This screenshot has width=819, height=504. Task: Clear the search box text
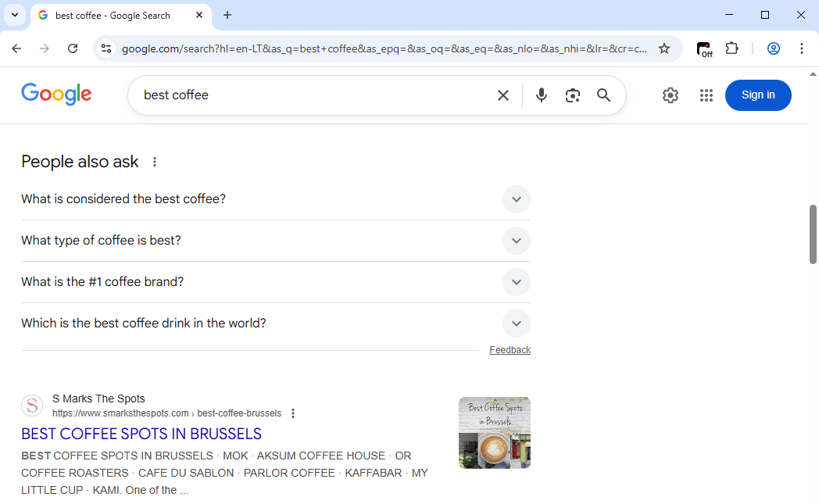(x=503, y=95)
